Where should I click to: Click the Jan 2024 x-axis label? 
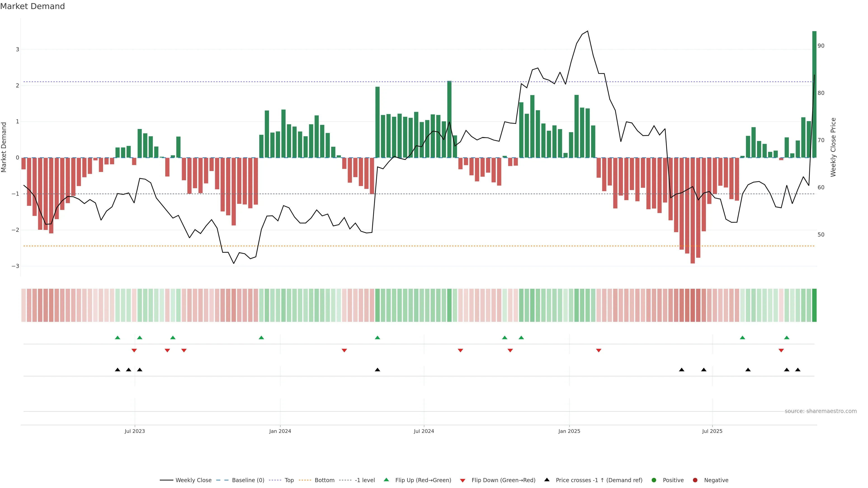tap(280, 431)
